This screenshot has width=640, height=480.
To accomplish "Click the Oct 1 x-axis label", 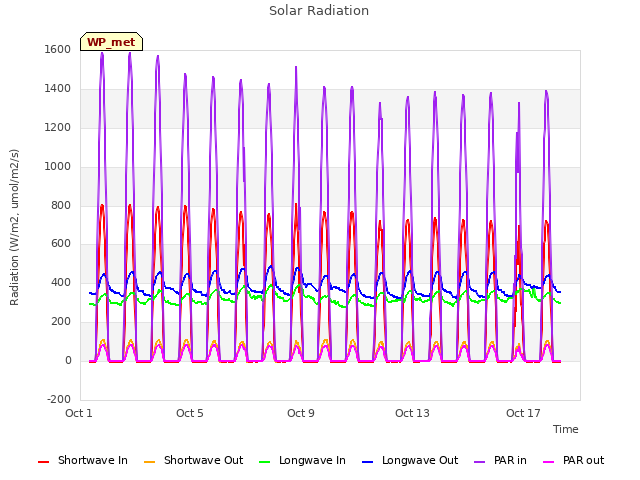I will (79, 413).
